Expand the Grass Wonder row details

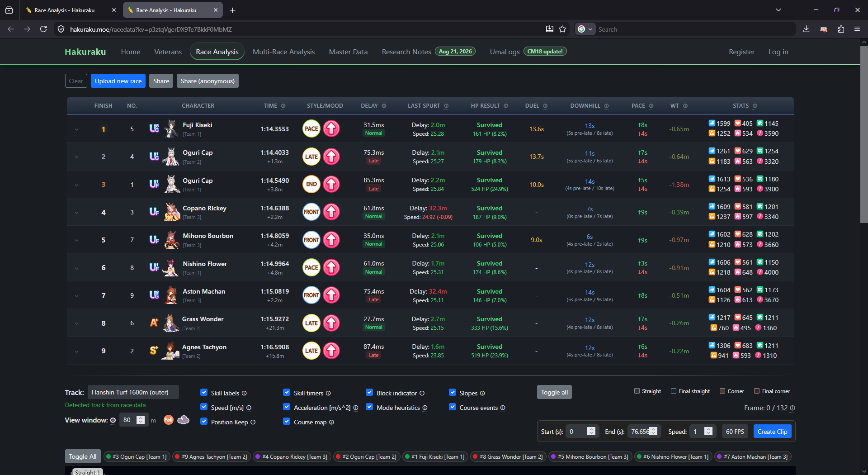tap(76, 323)
